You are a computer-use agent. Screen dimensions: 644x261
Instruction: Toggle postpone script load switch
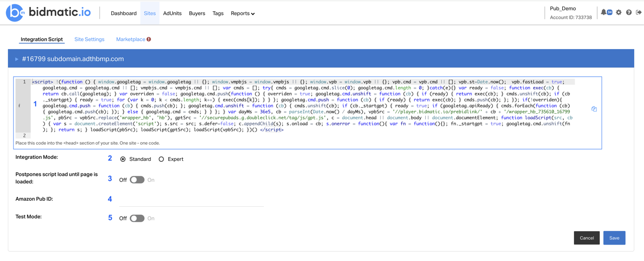coord(137,180)
